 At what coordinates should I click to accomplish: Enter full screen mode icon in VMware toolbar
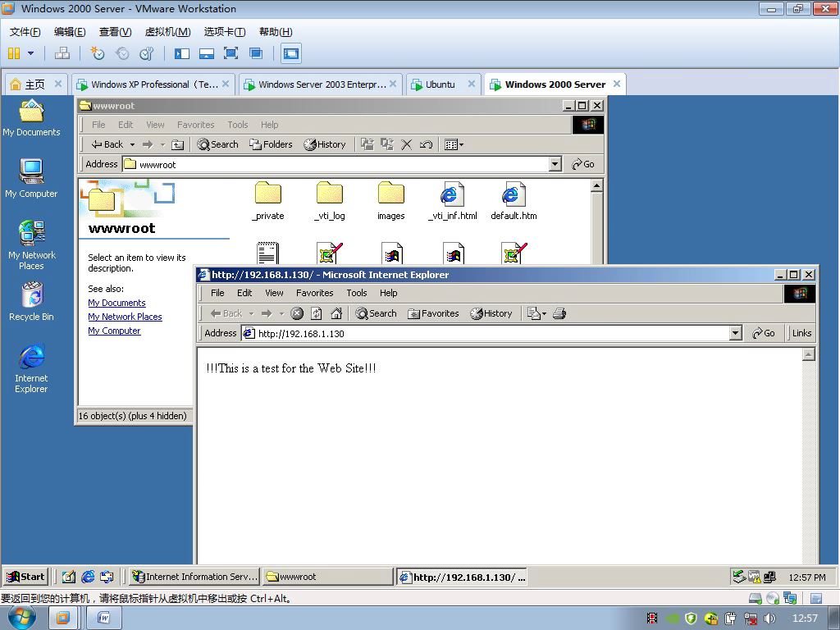pyautogui.click(x=231, y=53)
